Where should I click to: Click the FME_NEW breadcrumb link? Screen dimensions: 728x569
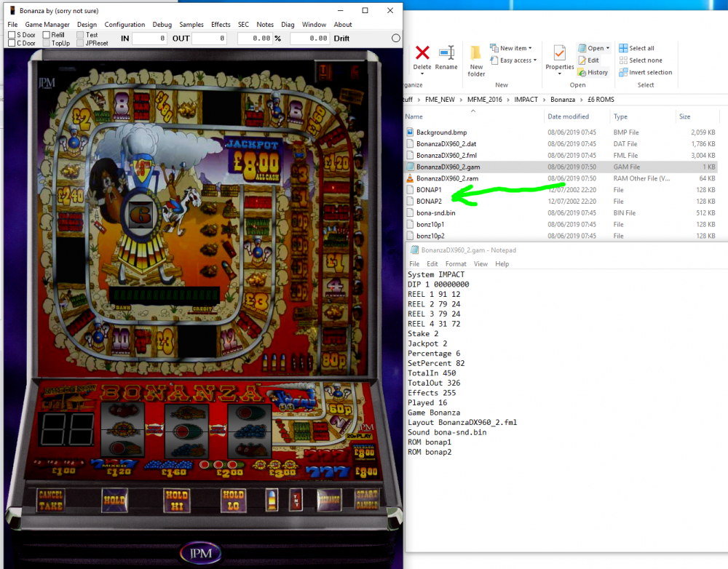[440, 100]
